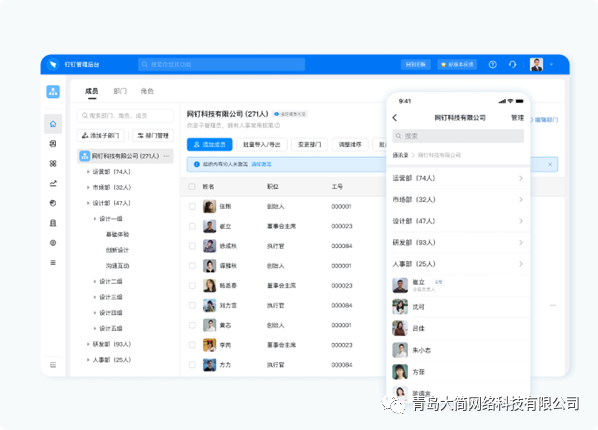
Task: Collapse the 设计一组 tree node
Action: click(x=95, y=219)
